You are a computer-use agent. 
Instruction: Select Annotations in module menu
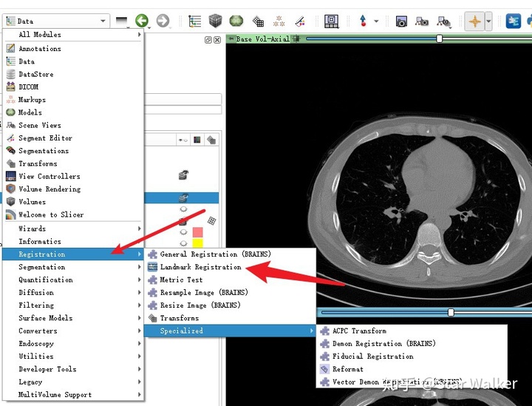73,49
